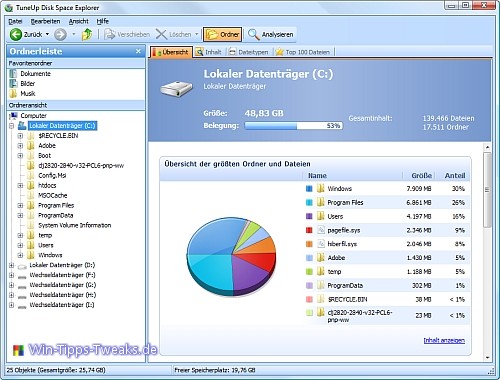Click the Inhalt anzeigen link

(444, 340)
